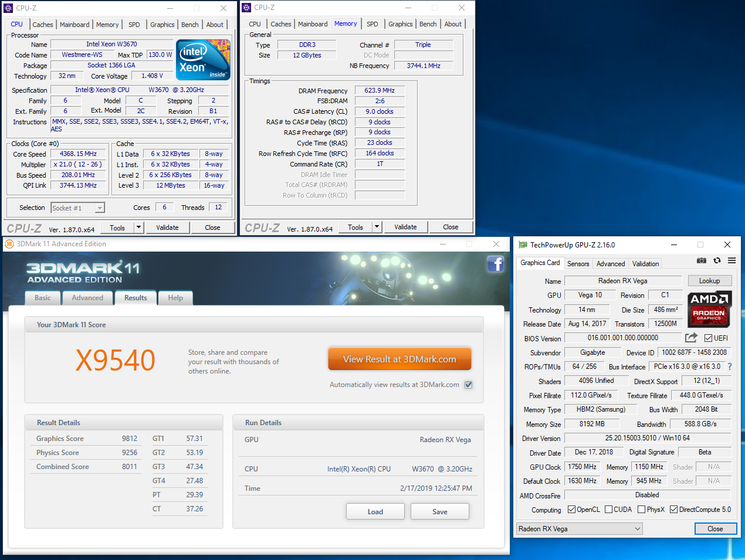Click the GPU Clock 1750 MHz field
This screenshot has width=745, height=560.
tap(582, 467)
